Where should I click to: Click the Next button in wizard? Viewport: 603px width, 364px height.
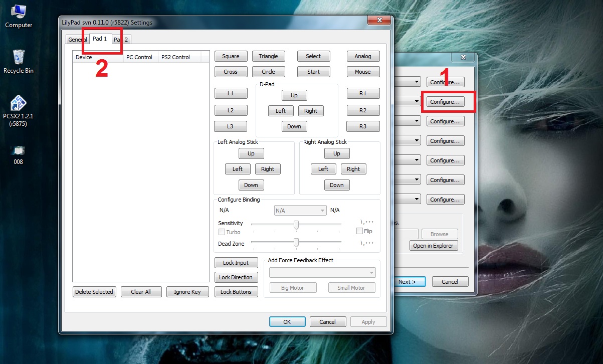coord(409,282)
